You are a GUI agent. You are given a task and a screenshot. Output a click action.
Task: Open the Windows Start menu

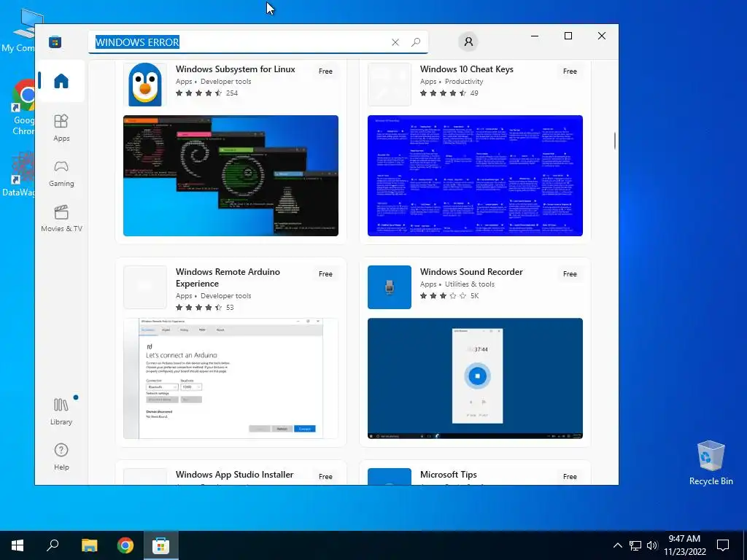click(18, 545)
